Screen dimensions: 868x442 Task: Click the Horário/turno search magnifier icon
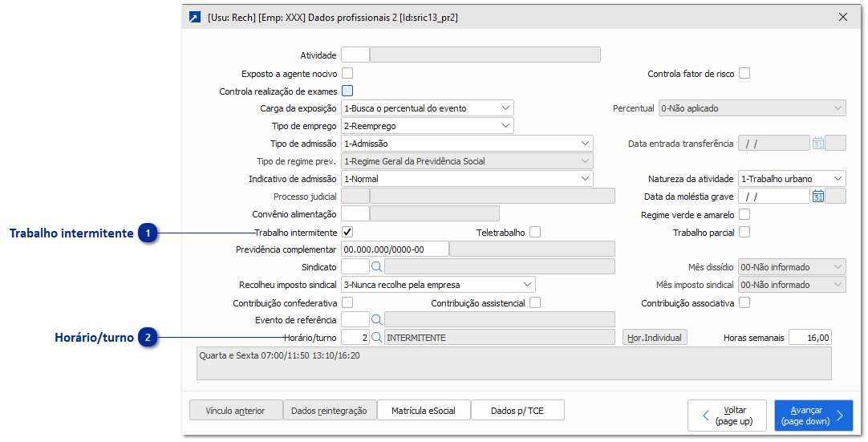(x=377, y=338)
